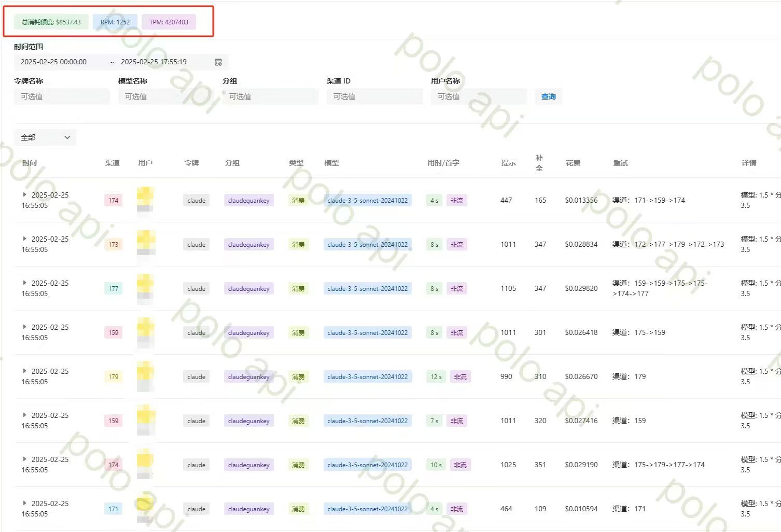781x532 pixels.
Task: Click 非流 tag in the $0.010594 row
Action: pos(457,509)
